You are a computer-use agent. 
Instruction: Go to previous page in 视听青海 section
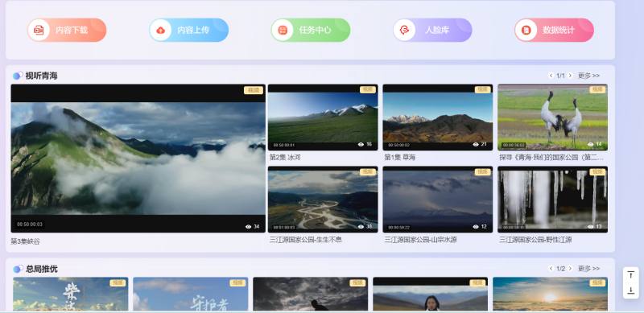(551, 76)
